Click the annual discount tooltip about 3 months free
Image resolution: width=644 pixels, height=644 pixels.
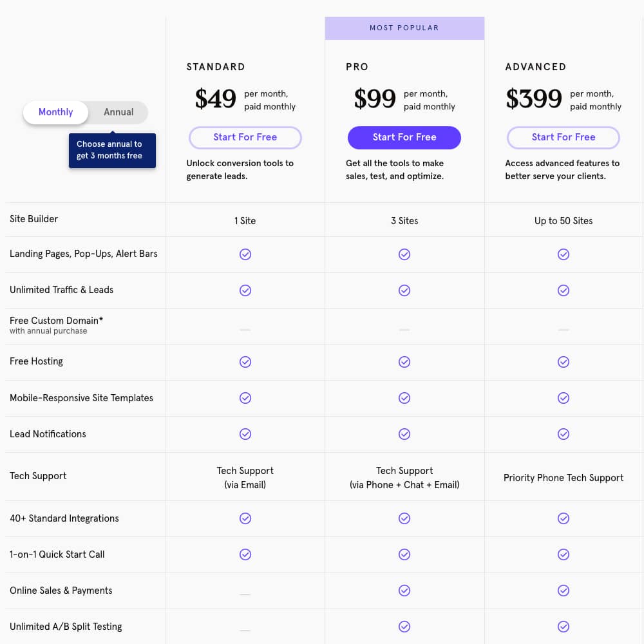click(x=112, y=151)
